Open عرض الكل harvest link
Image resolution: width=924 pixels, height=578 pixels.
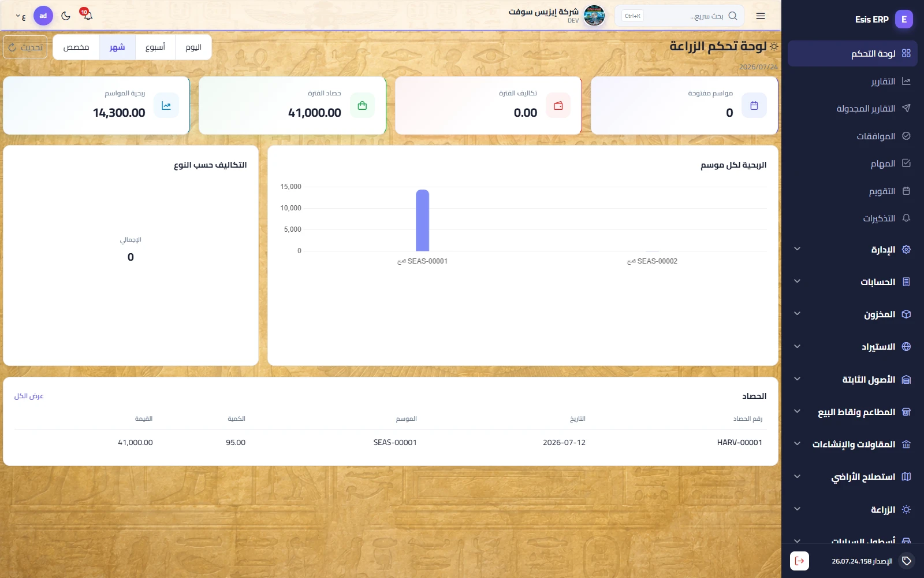(29, 396)
